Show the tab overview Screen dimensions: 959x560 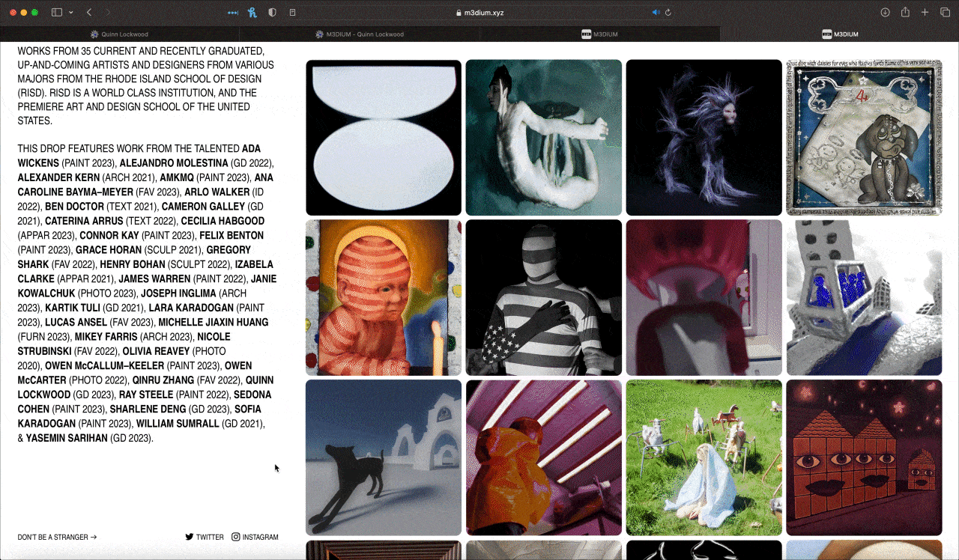(945, 13)
